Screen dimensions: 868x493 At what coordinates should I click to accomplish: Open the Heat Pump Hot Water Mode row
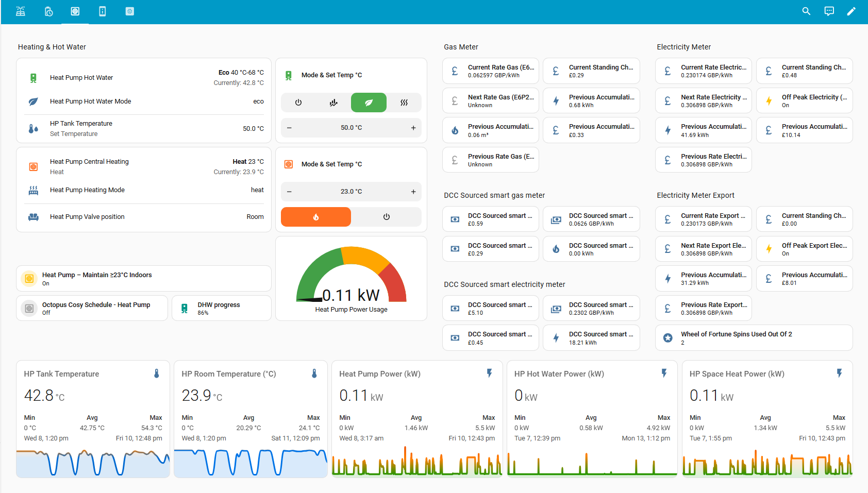tap(143, 101)
